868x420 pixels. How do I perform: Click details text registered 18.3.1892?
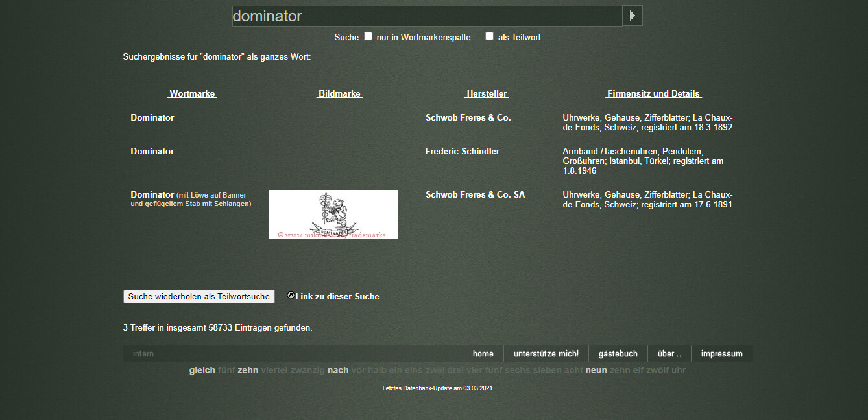point(647,122)
